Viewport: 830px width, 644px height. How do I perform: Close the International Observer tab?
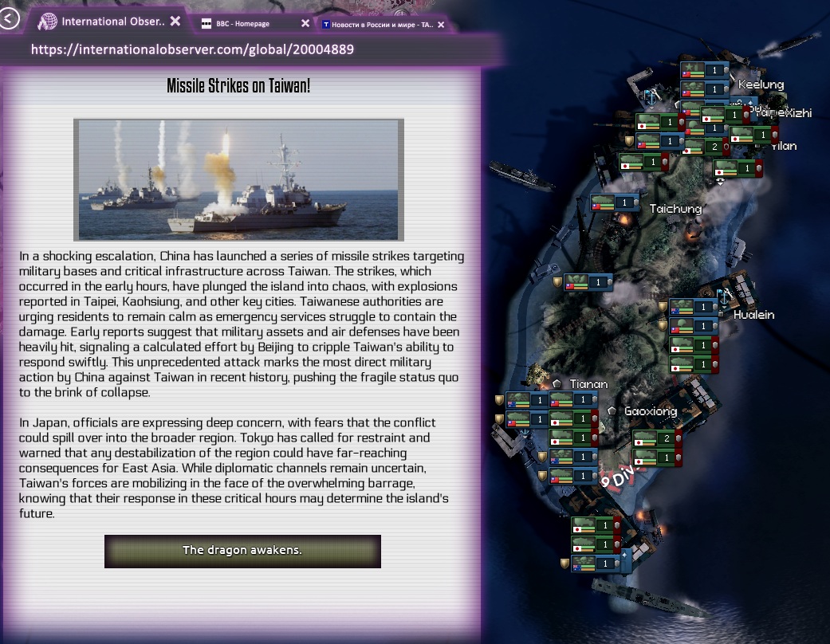[x=175, y=22]
